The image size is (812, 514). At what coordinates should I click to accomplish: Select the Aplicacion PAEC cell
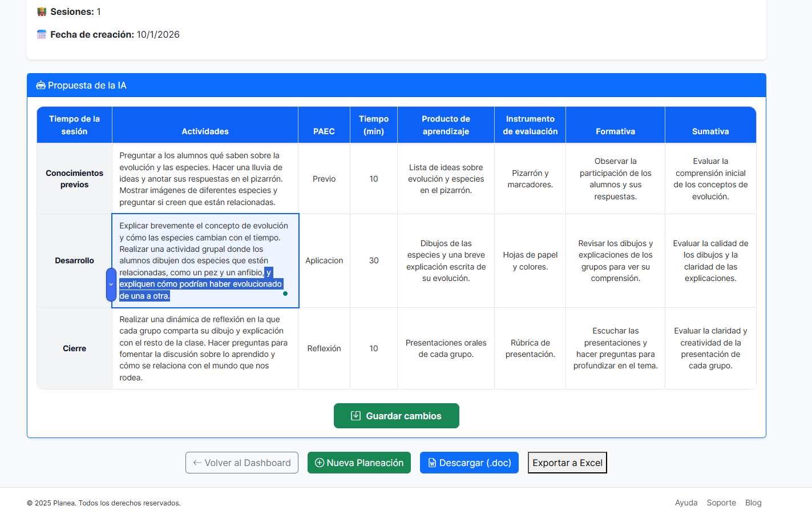pos(324,261)
